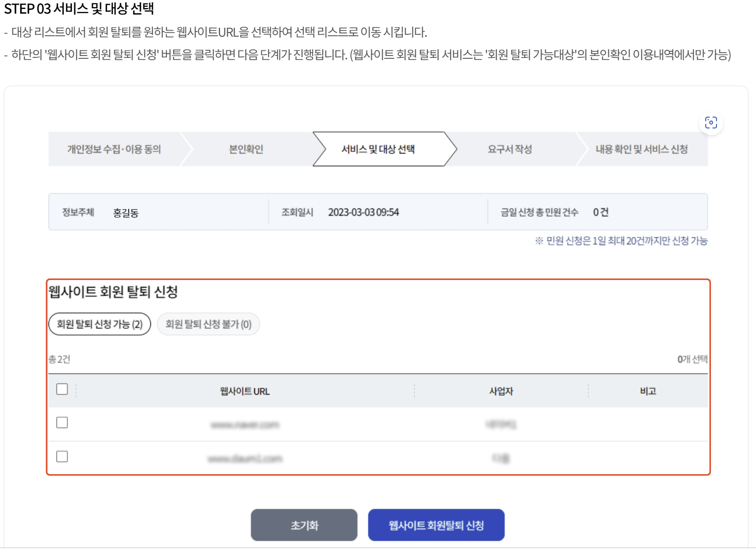The height and width of the screenshot is (549, 756).
Task: Check the select-all checkbox in the table header
Action: (x=62, y=390)
